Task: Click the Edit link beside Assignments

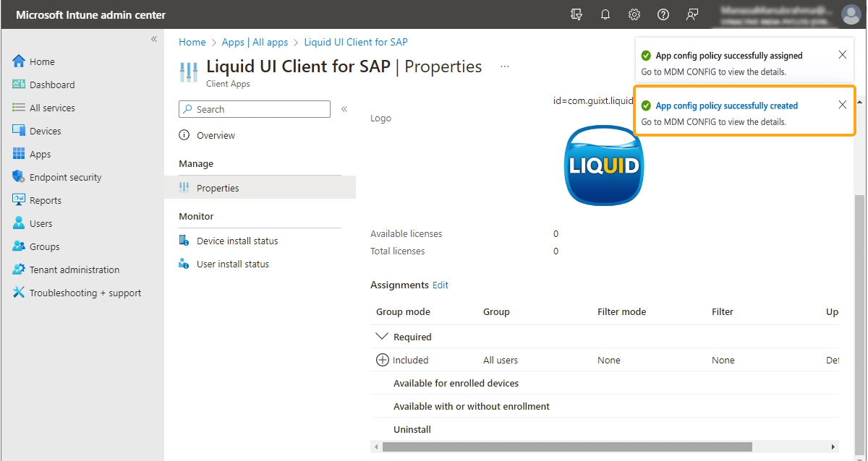Action: click(441, 285)
